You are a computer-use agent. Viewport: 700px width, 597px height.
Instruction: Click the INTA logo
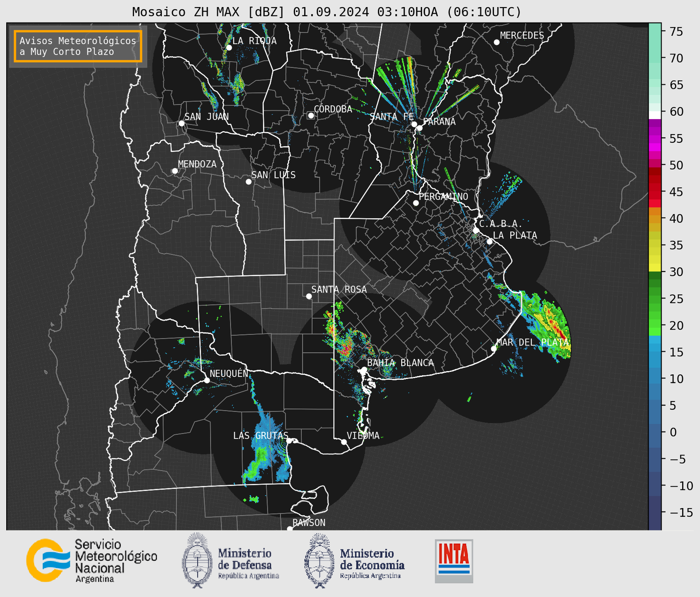[x=454, y=561]
